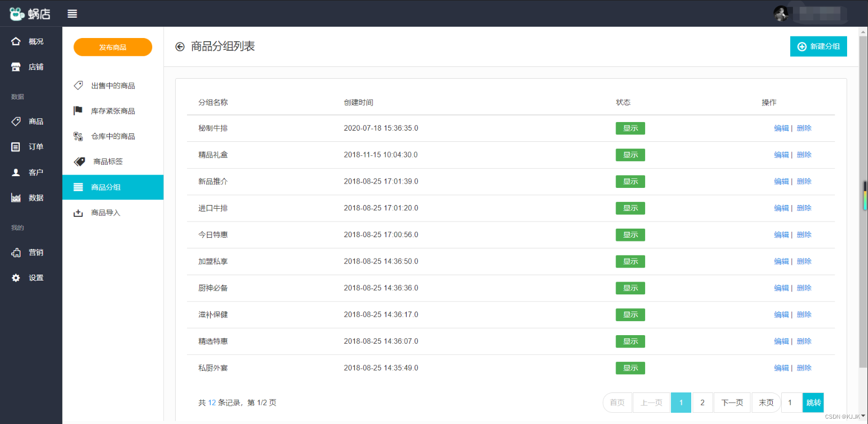The height and width of the screenshot is (424, 868).
Task: Toggle 显示 status for 秘制牛排
Action: coord(630,128)
